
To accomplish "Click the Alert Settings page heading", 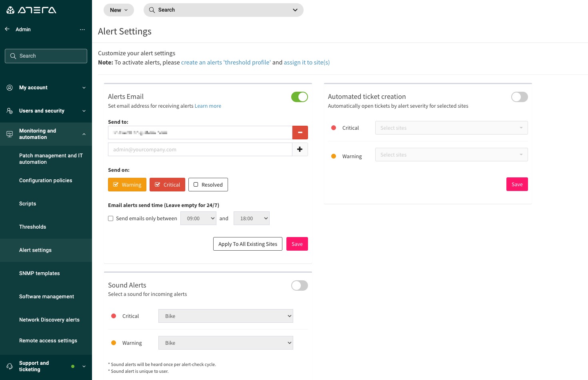I will click(x=125, y=31).
